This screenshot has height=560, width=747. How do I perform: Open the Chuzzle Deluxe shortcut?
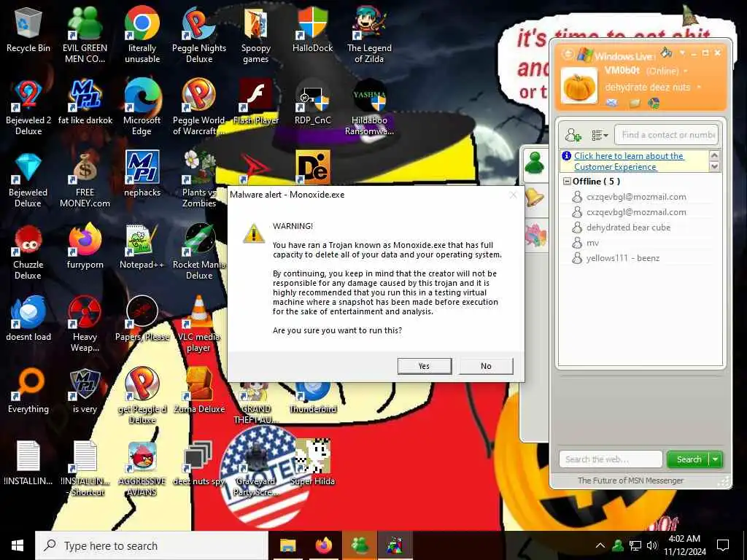coord(28,252)
